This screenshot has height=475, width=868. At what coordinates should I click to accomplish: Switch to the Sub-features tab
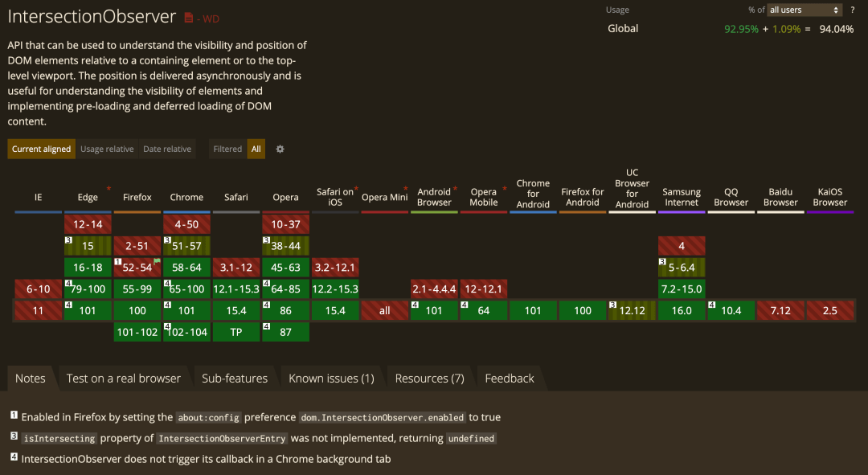(x=235, y=379)
